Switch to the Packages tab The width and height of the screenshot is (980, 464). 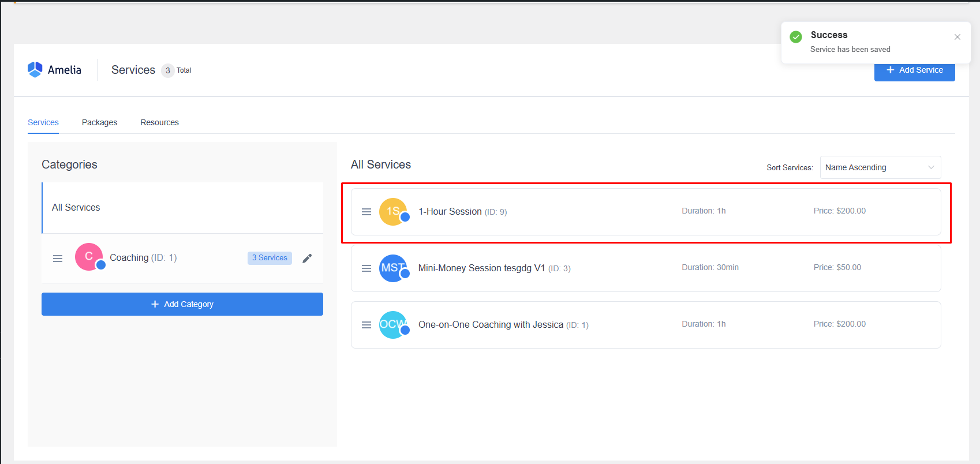pos(99,122)
